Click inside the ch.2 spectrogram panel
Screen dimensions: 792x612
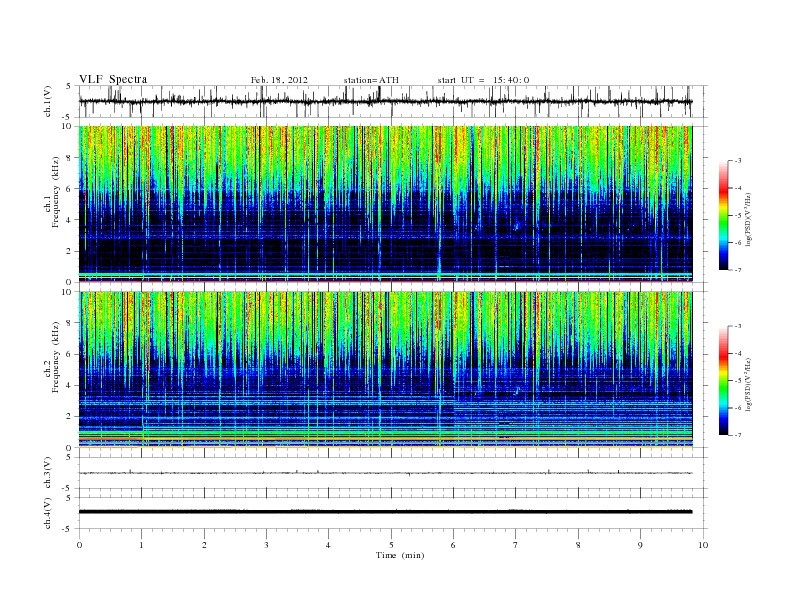pyautogui.click(x=385, y=369)
